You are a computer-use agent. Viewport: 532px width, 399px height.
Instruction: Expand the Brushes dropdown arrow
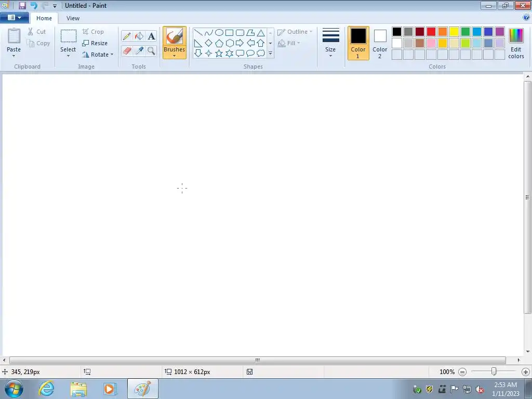(x=174, y=56)
